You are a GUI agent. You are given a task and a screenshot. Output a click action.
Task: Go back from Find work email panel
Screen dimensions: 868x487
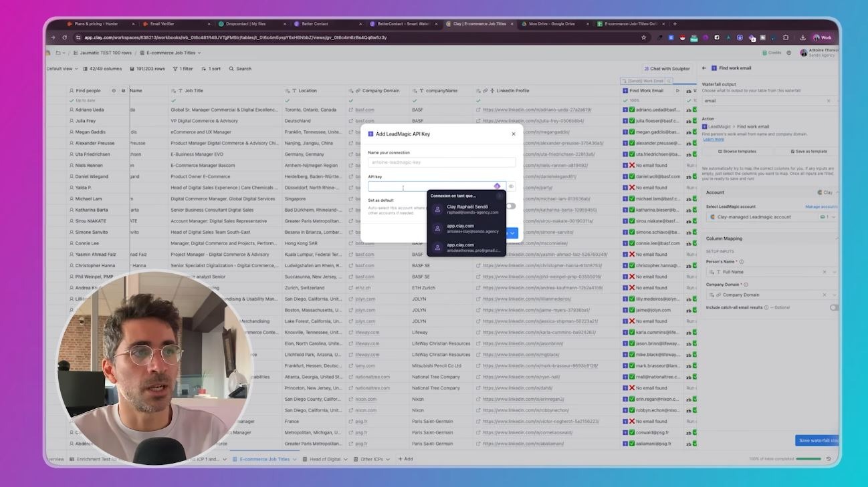pyautogui.click(x=704, y=68)
